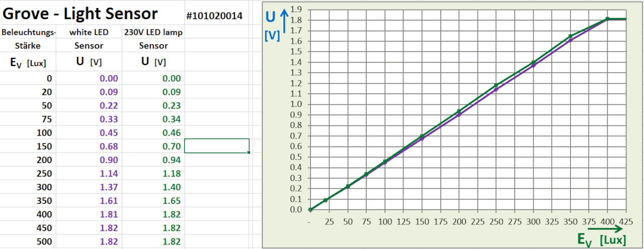Select the '230V LED lamp' header cell
This screenshot has height=249, width=644.
click(153, 32)
